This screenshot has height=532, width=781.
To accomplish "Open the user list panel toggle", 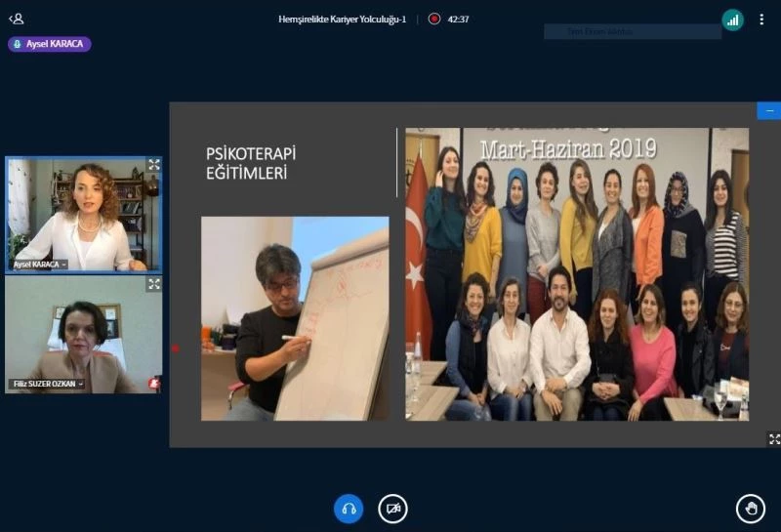I will pyautogui.click(x=17, y=19).
